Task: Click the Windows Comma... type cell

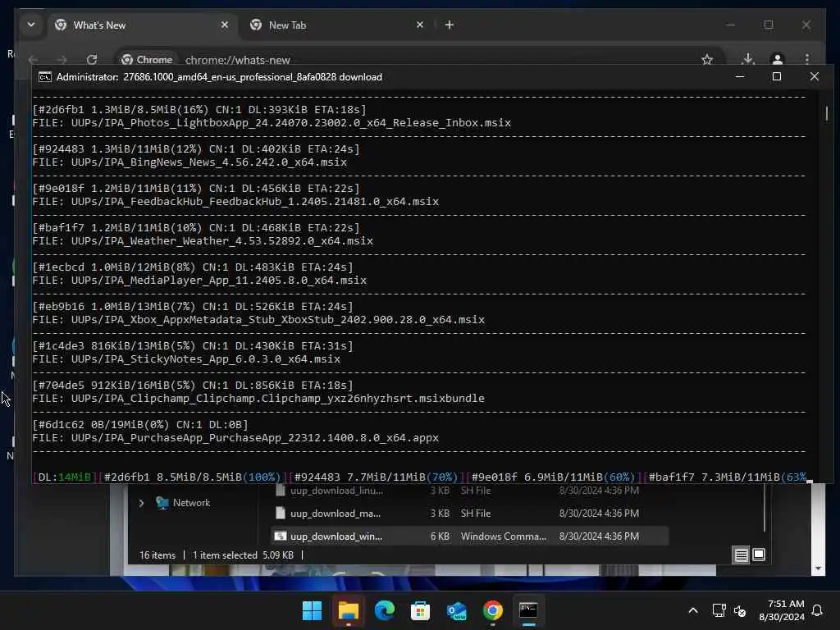Action: point(503,536)
